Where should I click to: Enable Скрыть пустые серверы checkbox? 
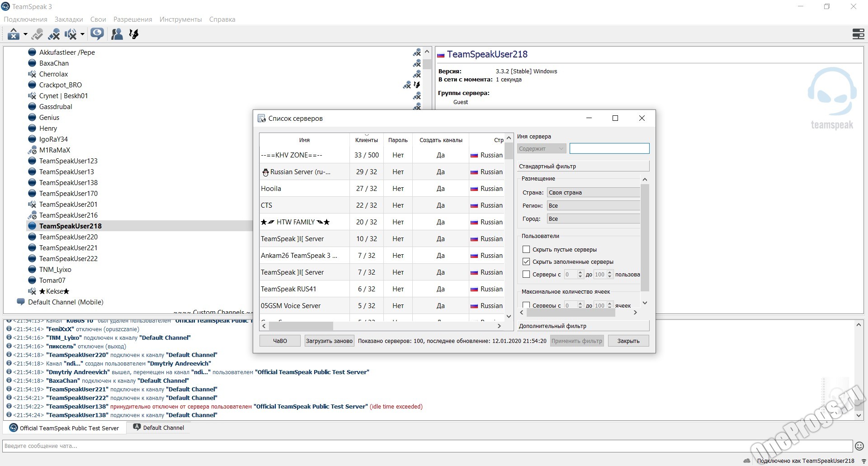pyautogui.click(x=526, y=250)
